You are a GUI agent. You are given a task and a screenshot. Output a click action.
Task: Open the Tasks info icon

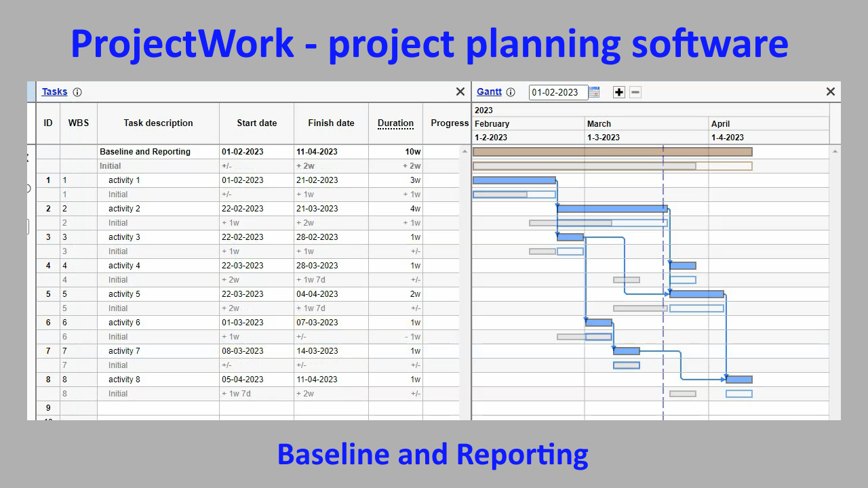pos(77,92)
